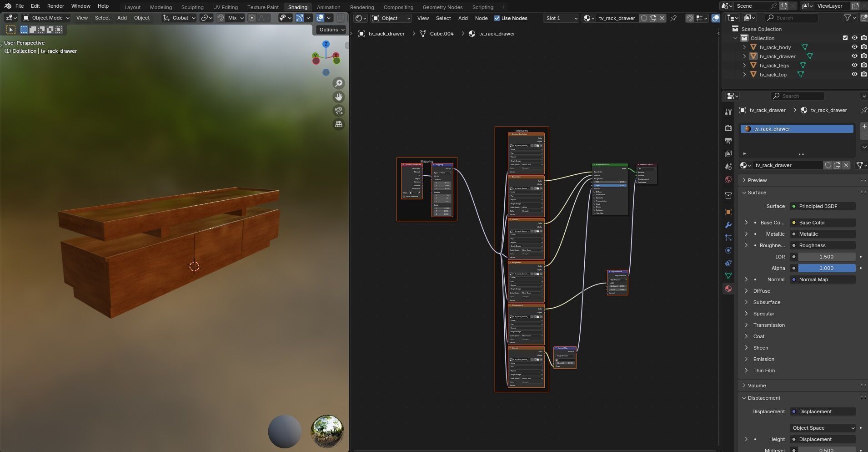Expand the Subsurface section
868x452 pixels.
pos(767,302)
